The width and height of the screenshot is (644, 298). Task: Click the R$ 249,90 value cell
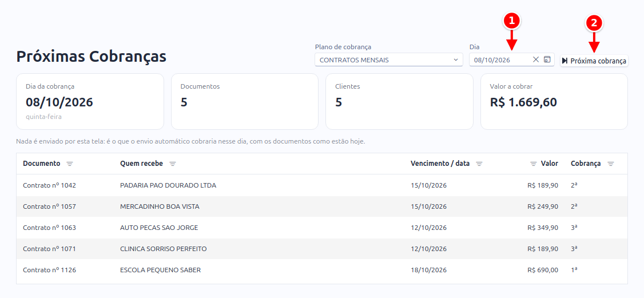[543, 206]
